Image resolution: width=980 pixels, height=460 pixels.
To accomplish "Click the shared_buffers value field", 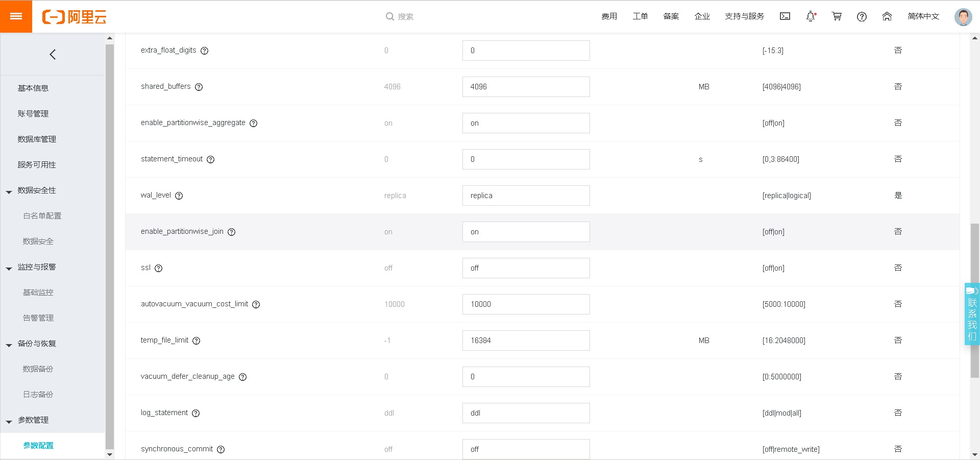I will pyautogui.click(x=526, y=87).
